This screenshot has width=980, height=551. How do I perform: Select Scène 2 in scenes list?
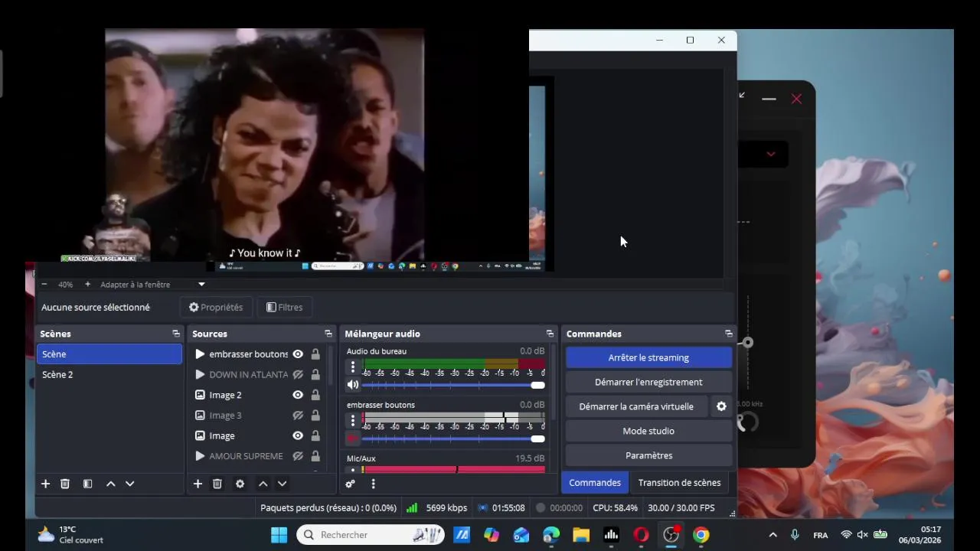point(109,375)
